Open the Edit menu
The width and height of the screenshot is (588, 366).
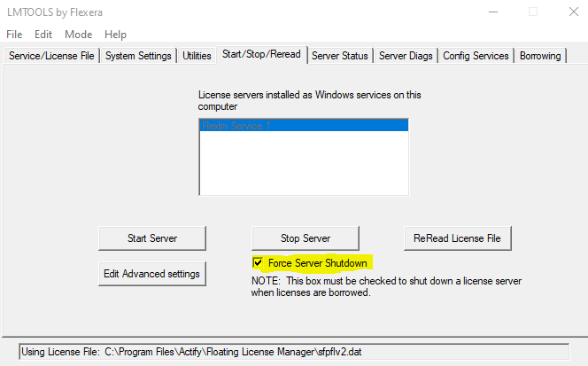click(x=43, y=34)
